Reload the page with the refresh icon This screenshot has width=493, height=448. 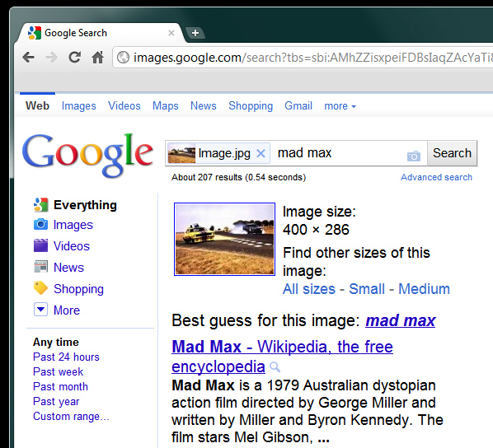[74, 57]
